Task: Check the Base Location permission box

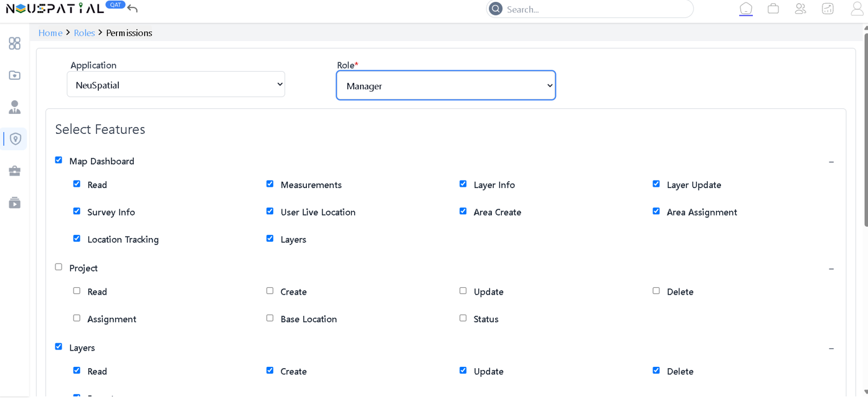Action: 270,318
